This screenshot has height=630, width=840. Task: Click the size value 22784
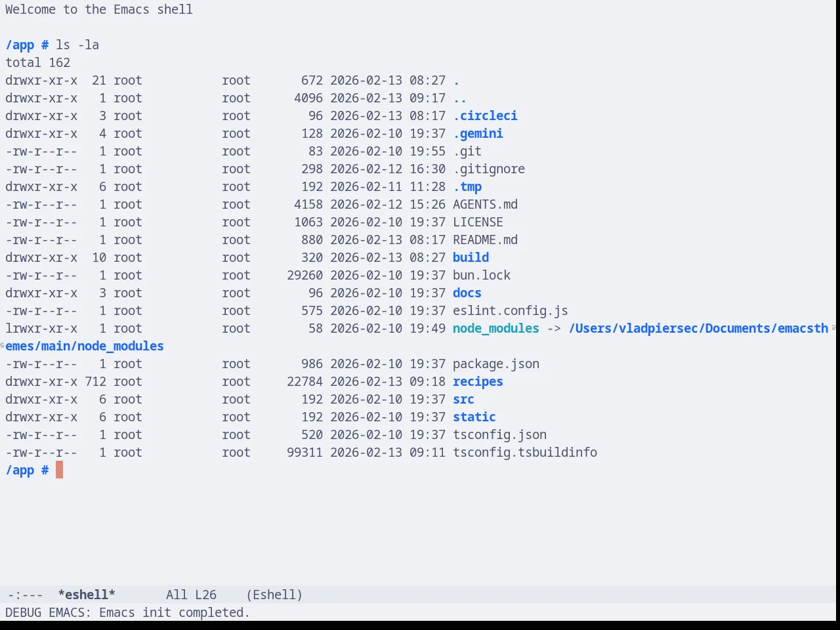(304, 381)
